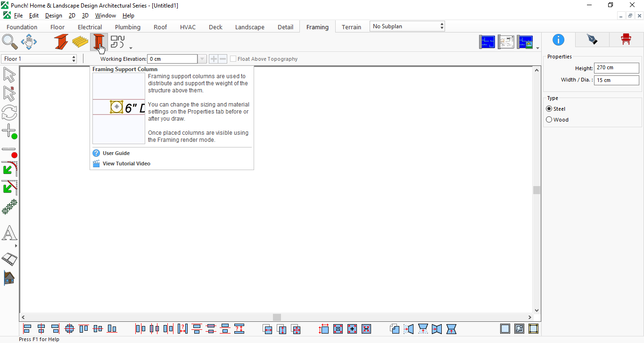Click the Add point tool with green dot
The height and width of the screenshot is (343, 644).
[x=9, y=131]
